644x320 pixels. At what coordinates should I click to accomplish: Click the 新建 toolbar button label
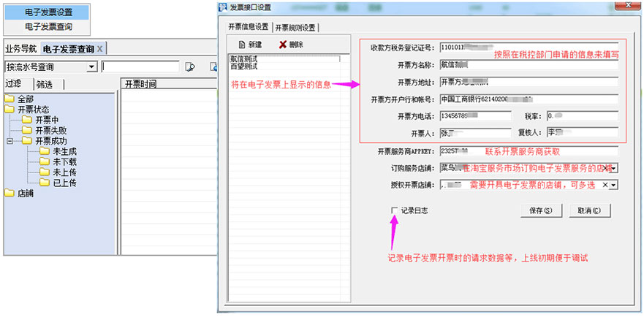(254, 45)
